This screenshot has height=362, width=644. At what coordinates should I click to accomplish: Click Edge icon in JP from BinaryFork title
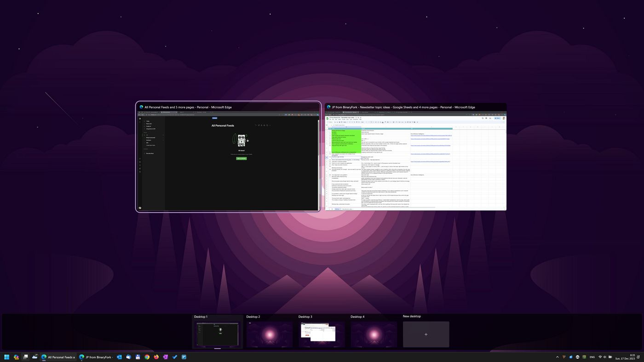coord(329,107)
